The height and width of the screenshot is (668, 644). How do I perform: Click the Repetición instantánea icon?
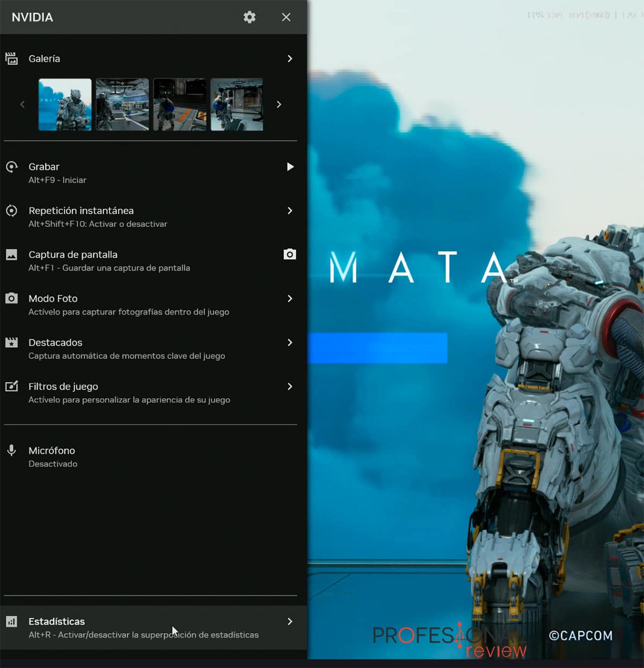pyautogui.click(x=11, y=211)
